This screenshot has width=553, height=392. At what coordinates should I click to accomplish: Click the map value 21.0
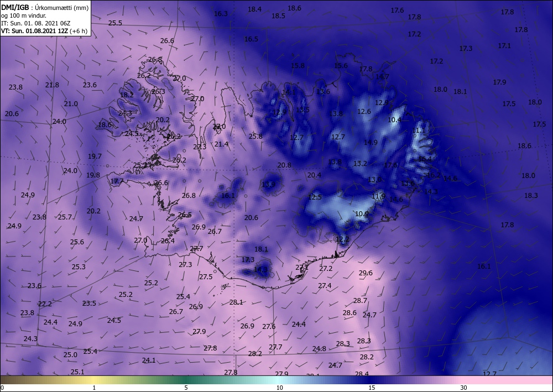tap(71, 104)
